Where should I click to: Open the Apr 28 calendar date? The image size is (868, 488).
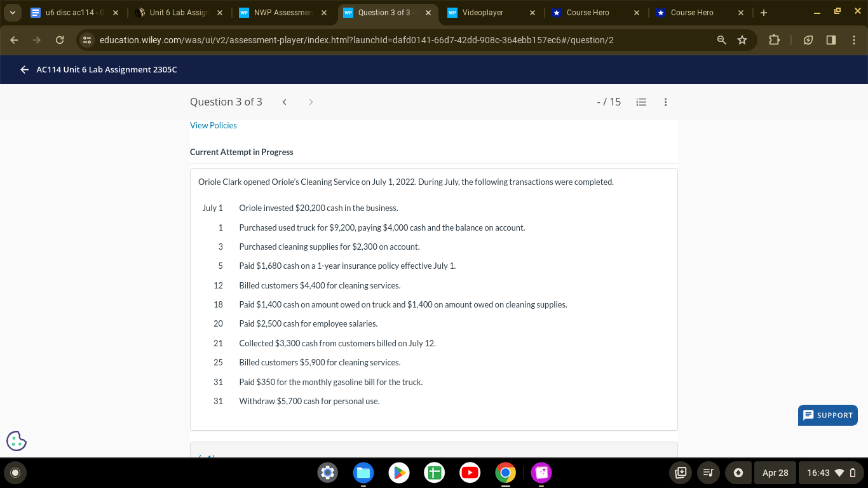[775, 473]
